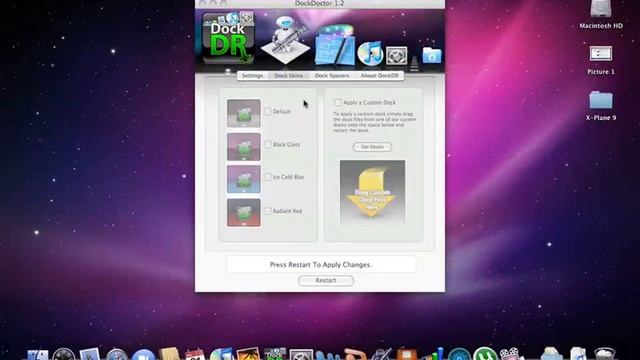Screen dimensions: 640x360
Task: Check the Ice Cold Blue option
Action: pos(268,177)
